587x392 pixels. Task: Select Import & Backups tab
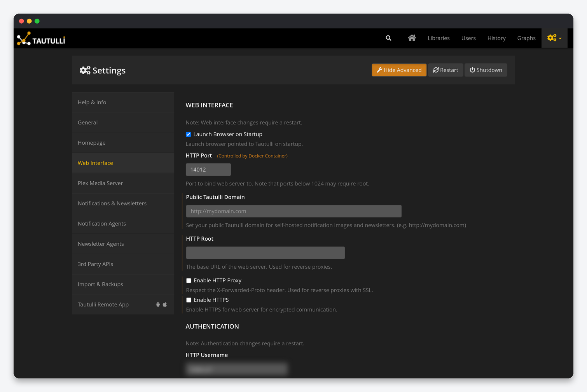click(123, 284)
